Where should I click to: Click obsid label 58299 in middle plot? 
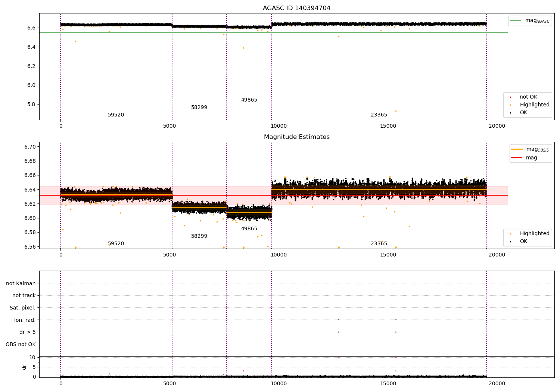pos(199,236)
